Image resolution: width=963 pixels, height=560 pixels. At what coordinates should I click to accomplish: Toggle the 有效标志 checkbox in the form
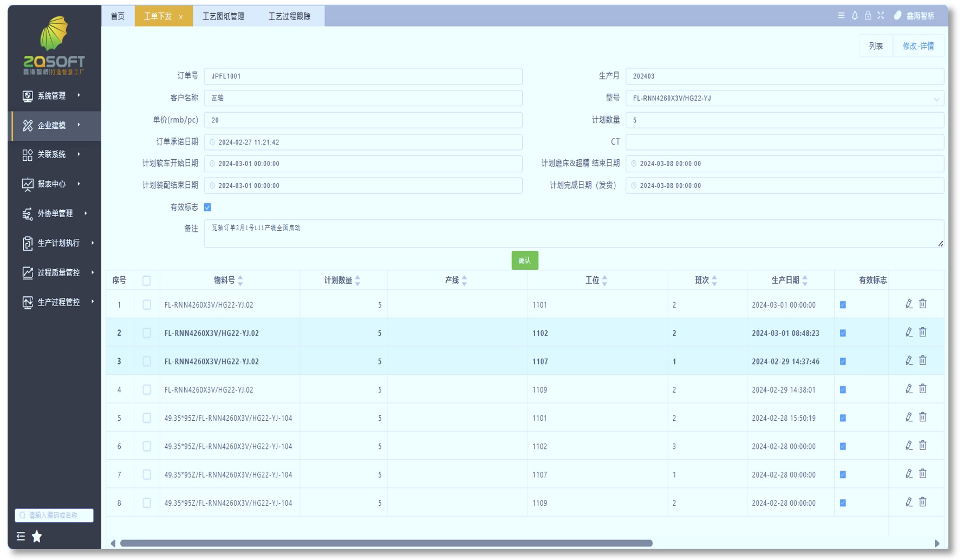tap(207, 207)
